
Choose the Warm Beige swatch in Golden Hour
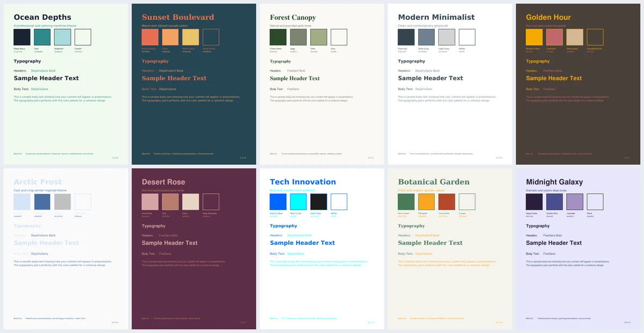tap(575, 37)
